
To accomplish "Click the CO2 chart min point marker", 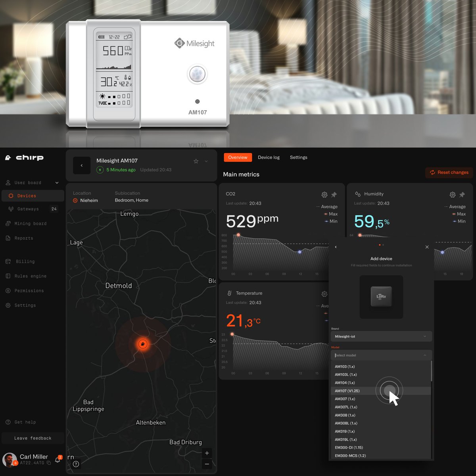I will pyautogui.click(x=299, y=252).
